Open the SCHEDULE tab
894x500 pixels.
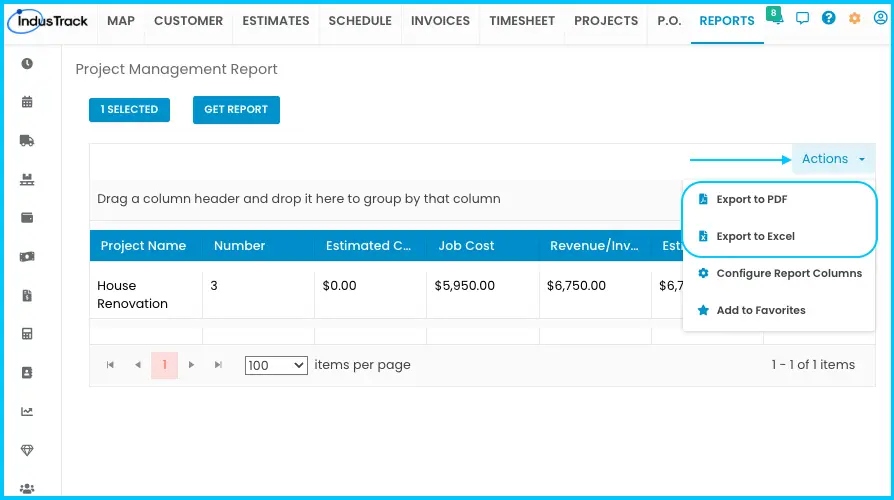tap(360, 21)
